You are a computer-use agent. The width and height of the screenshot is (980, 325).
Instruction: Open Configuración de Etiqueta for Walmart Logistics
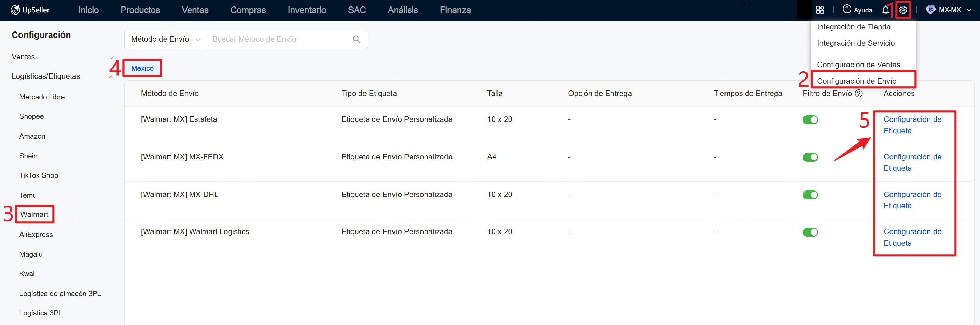[x=913, y=237]
